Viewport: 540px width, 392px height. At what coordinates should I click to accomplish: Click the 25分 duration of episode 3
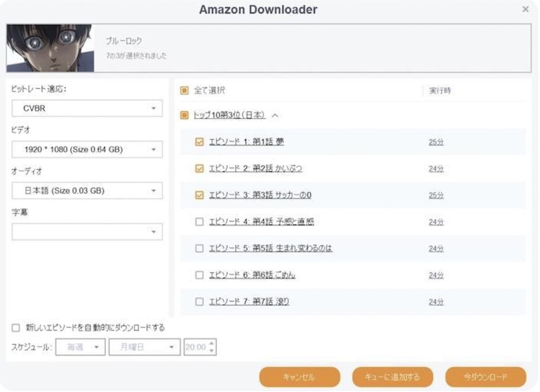coord(436,195)
